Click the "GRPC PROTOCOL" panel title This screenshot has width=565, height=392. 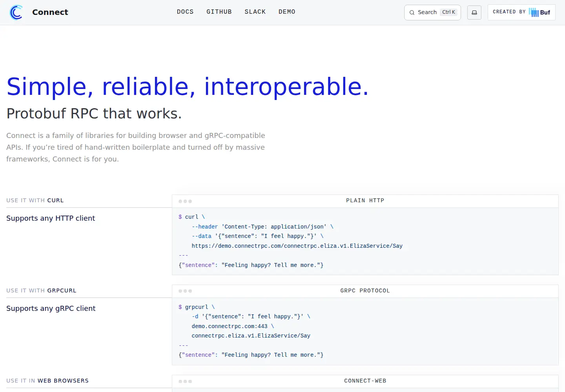365,290
